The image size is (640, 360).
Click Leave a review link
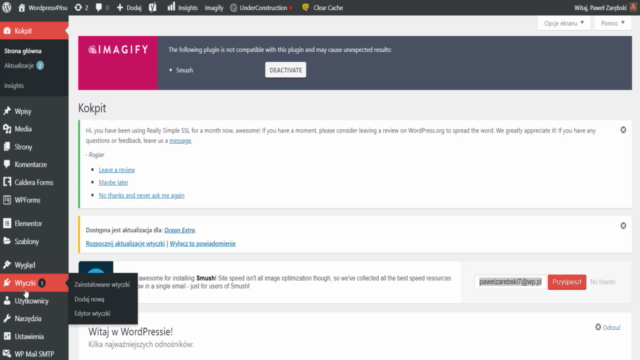point(117,170)
